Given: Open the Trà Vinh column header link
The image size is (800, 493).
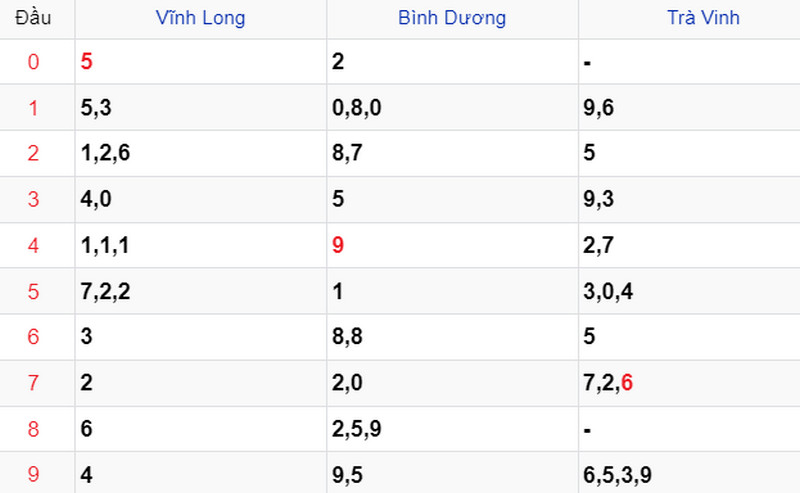Looking at the screenshot, I should pyautogui.click(x=704, y=18).
